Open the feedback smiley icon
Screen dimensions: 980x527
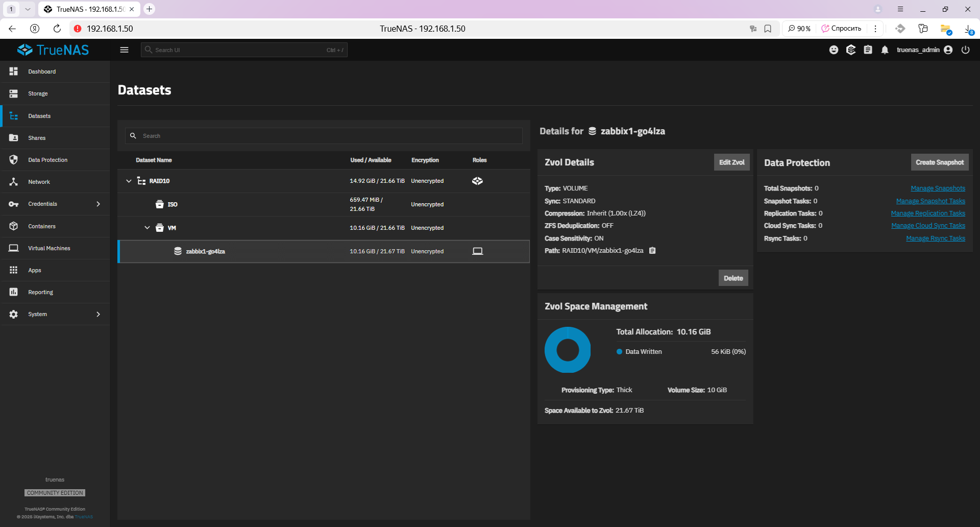pos(834,50)
